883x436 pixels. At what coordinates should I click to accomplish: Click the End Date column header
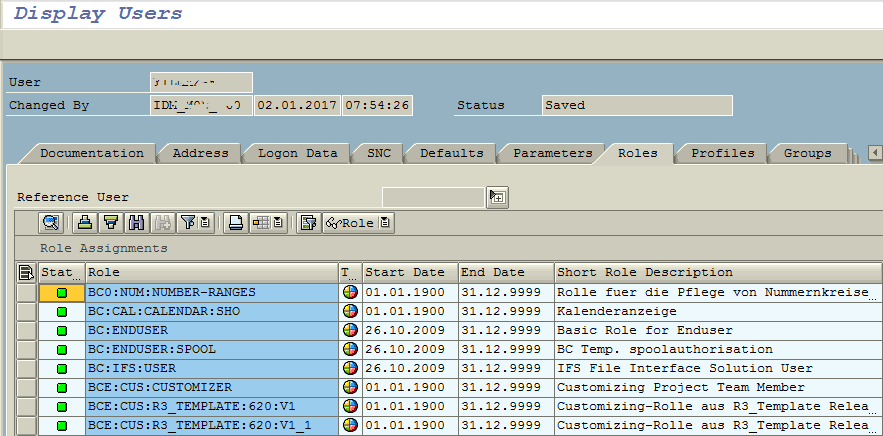(x=506, y=273)
